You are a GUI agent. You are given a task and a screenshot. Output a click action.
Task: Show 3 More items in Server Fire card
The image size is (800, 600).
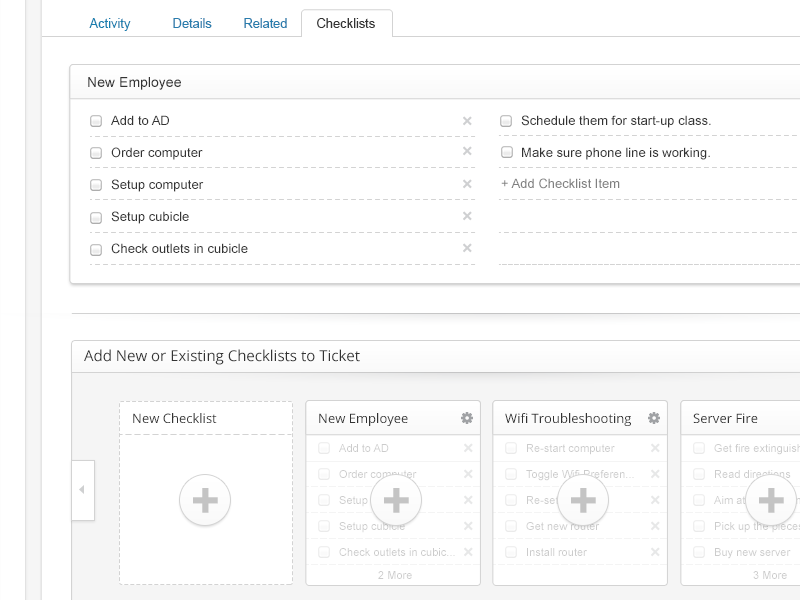point(769,575)
